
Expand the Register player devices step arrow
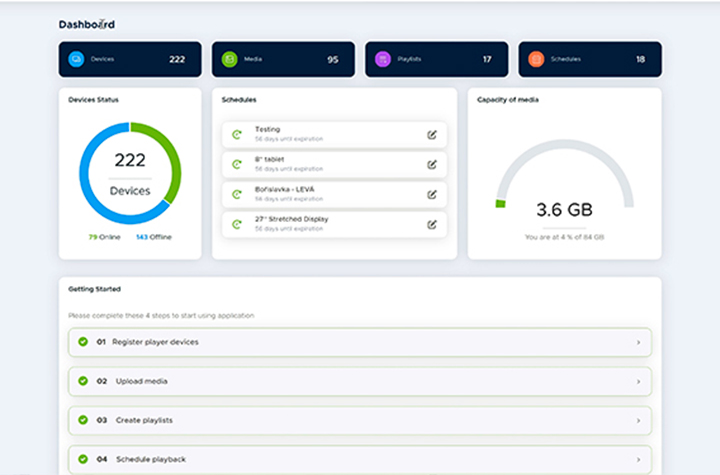click(638, 342)
